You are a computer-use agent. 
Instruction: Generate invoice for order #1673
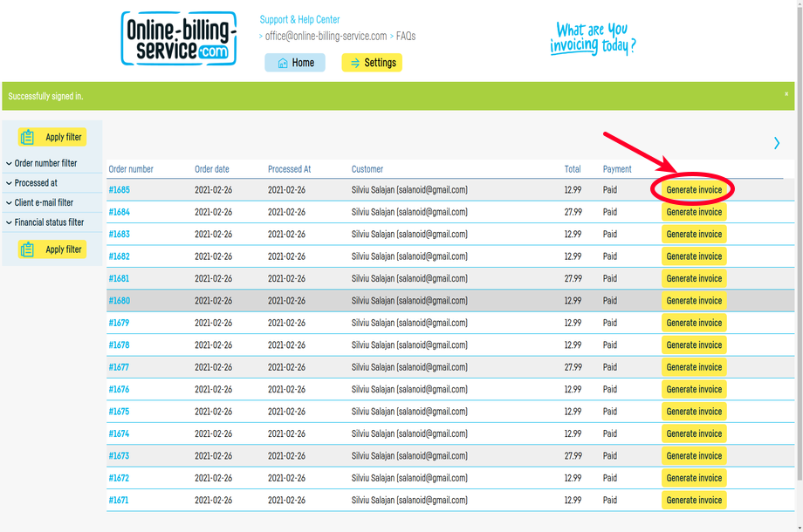pos(694,456)
